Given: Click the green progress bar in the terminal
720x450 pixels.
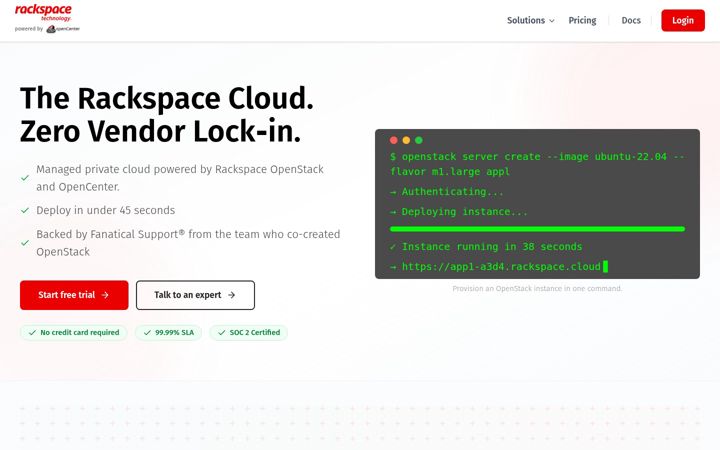Looking at the screenshot, I should 537,229.
